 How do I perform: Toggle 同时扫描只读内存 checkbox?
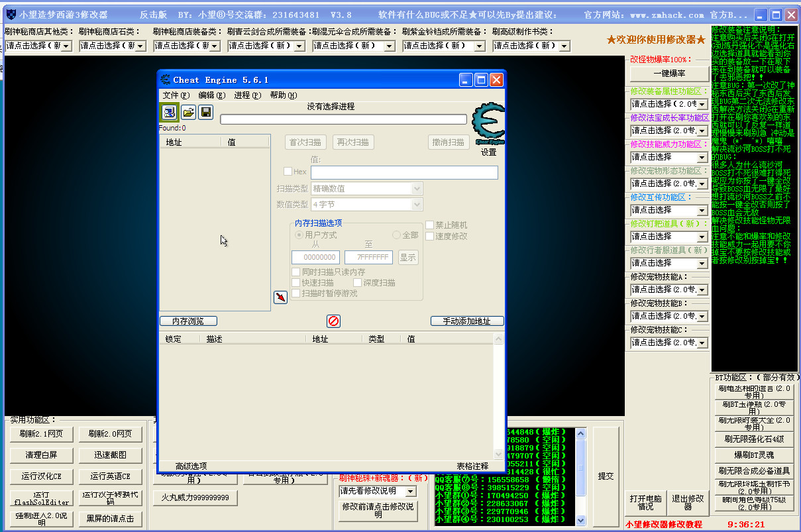tap(296, 272)
